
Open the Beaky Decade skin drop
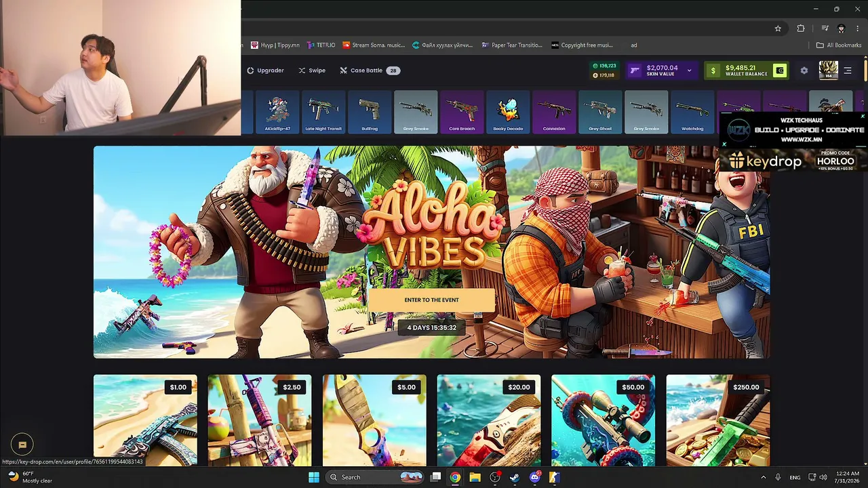click(508, 112)
